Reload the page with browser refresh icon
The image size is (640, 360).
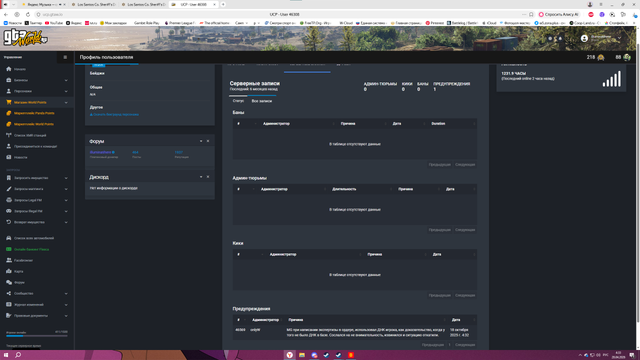28,14
